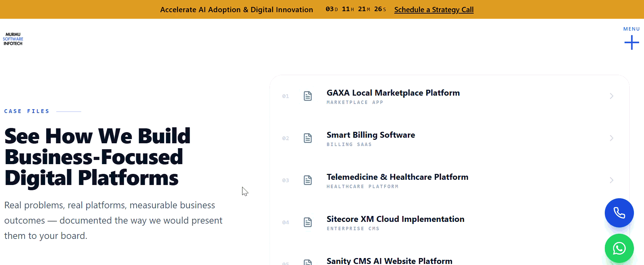Expand the Telemedicine & Healthcare chevron arrow
This screenshot has height=265, width=644.
pyautogui.click(x=611, y=180)
